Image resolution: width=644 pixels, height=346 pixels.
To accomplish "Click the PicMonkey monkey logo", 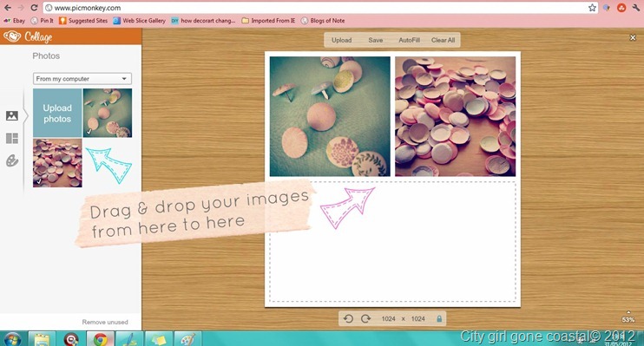I will tap(12, 36).
